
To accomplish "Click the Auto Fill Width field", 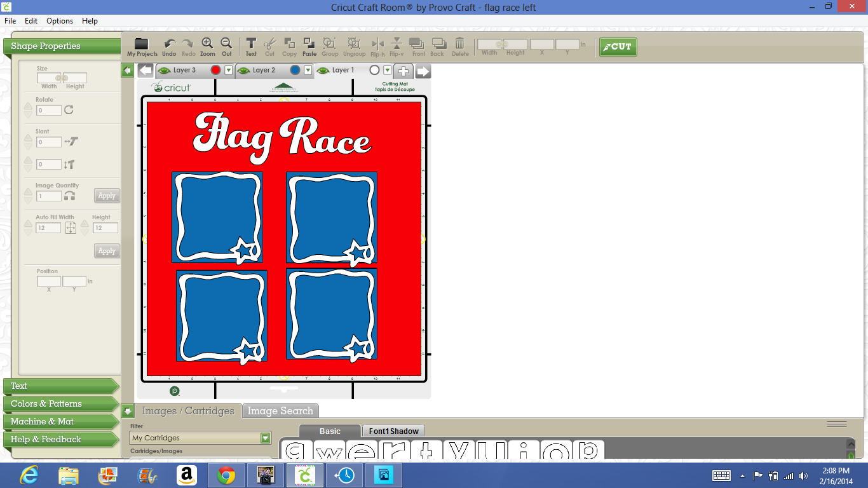I will tap(49, 227).
